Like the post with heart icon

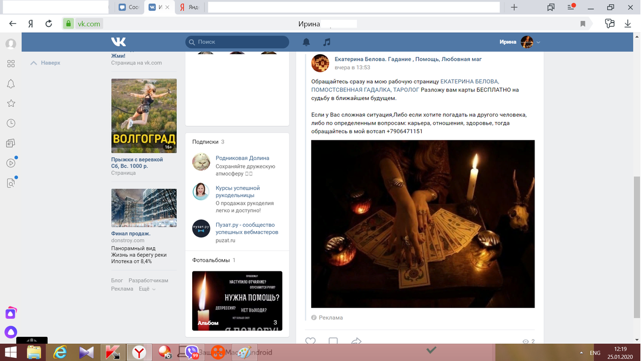pos(310,341)
